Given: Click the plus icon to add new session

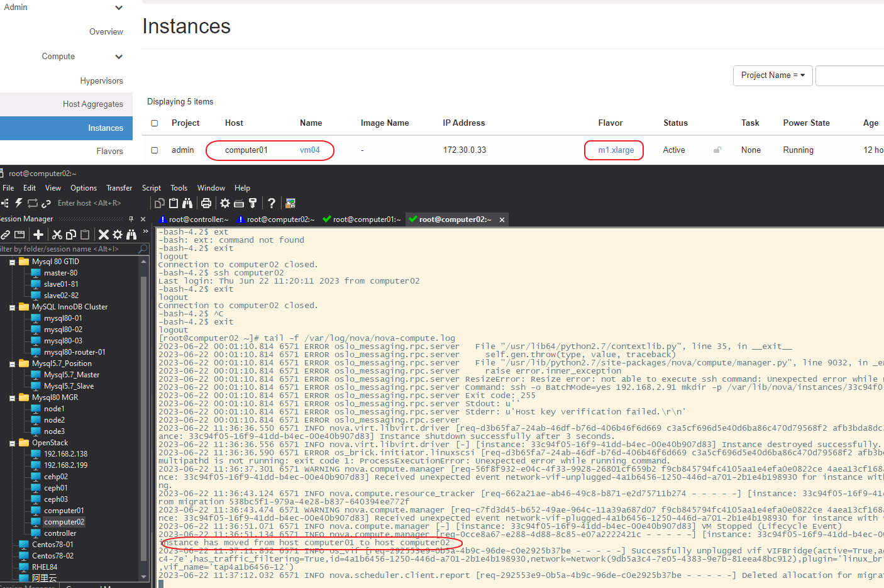Looking at the screenshot, I should pyautogui.click(x=38, y=235).
